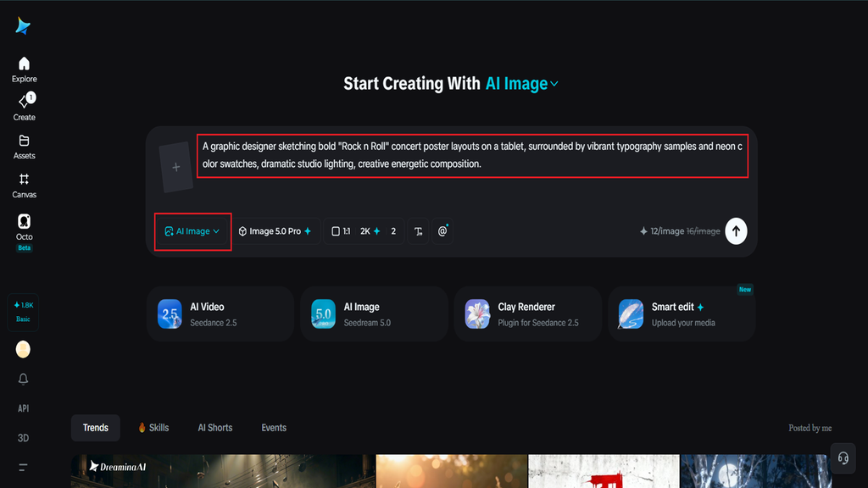868x488 pixels.
Task: Open the AI Image Seedream 5.0 card
Action: (x=374, y=313)
